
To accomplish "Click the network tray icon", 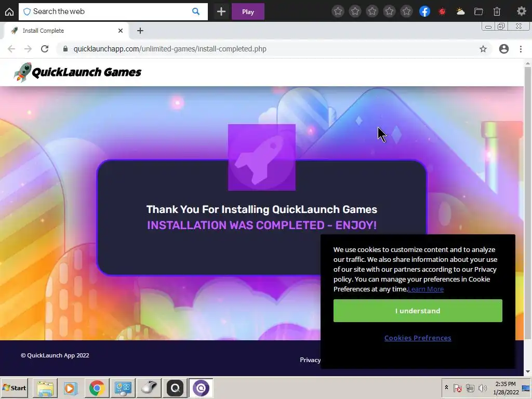I will pyautogui.click(x=470, y=388).
